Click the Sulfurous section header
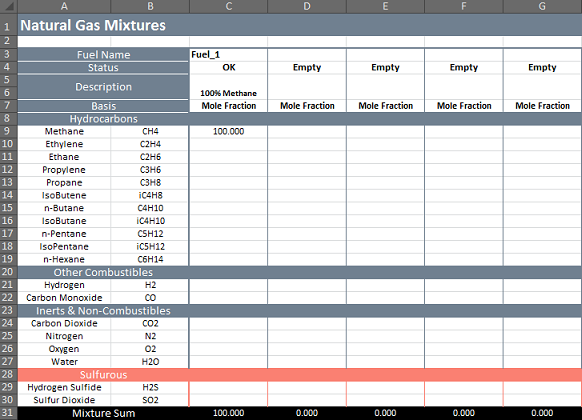Viewport: 582px width, 420px height. (x=103, y=375)
